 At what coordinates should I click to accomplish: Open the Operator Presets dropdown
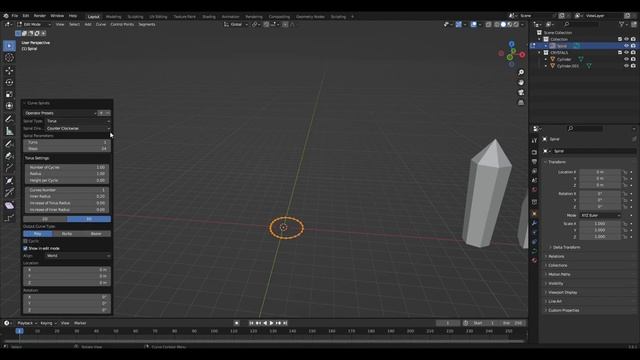60,113
